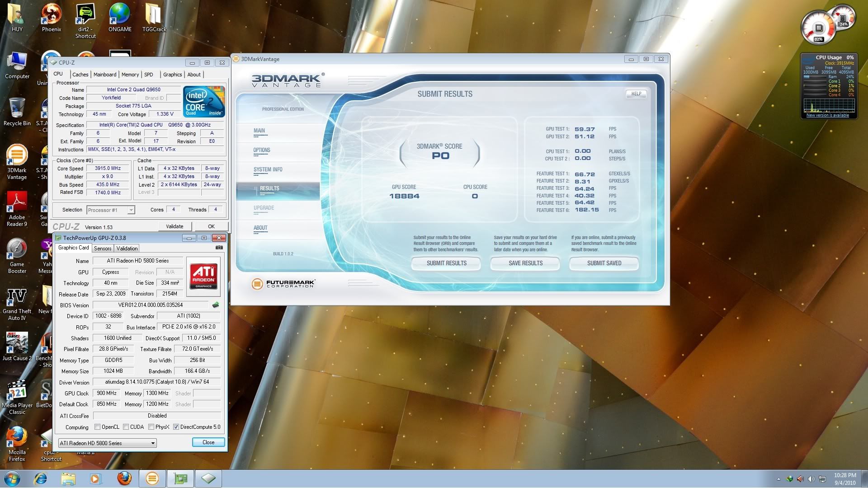Click the SAVE RESULTS button
Image resolution: width=868 pixels, height=488 pixels.
click(525, 263)
